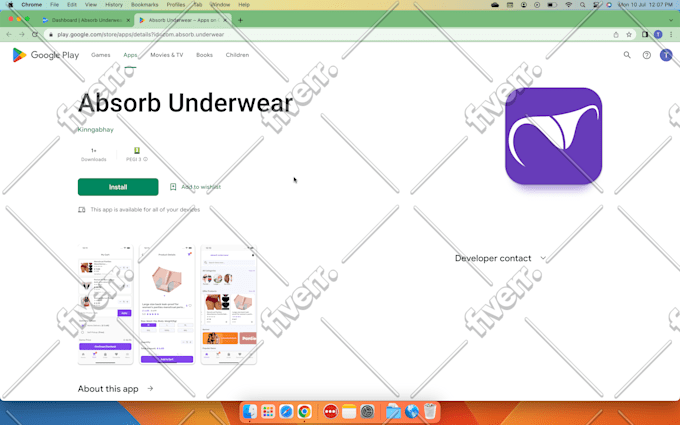Click the Absorb Underwear purple app icon
The image size is (680, 425).
pyautogui.click(x=553, y=136)
